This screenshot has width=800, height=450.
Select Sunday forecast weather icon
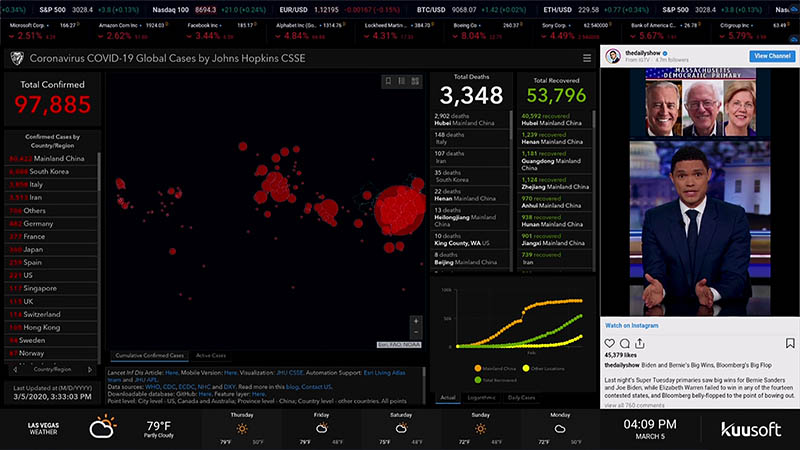[x=480, y=429]
